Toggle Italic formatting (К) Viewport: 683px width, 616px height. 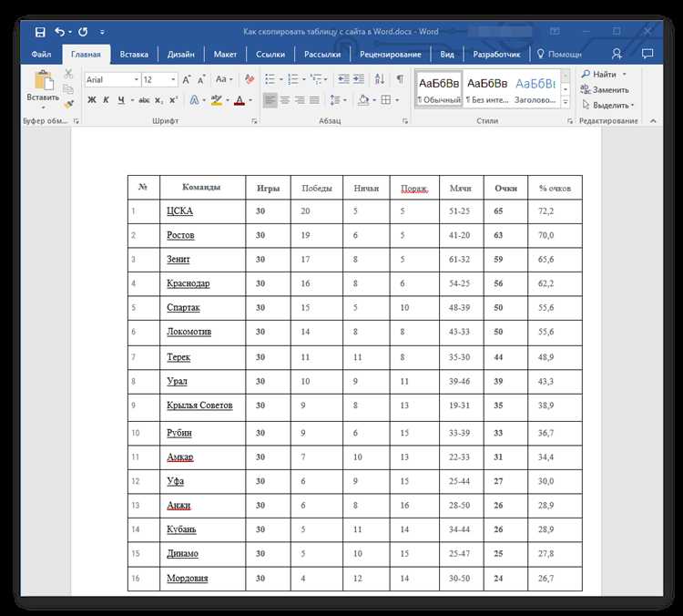(106, 100)
